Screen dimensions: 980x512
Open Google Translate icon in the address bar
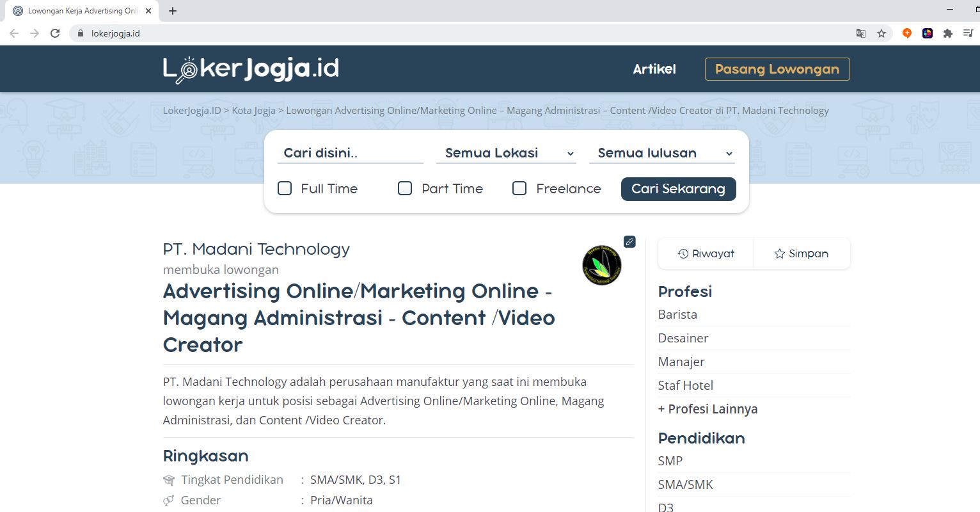860,33
